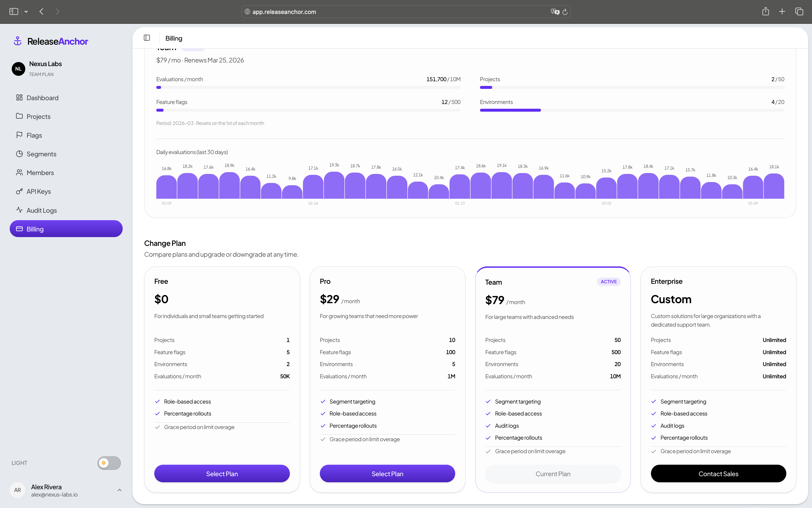Open the Segments sidebar item
The height and width of the screenshot is (508, 812).
tap(41, 154)
